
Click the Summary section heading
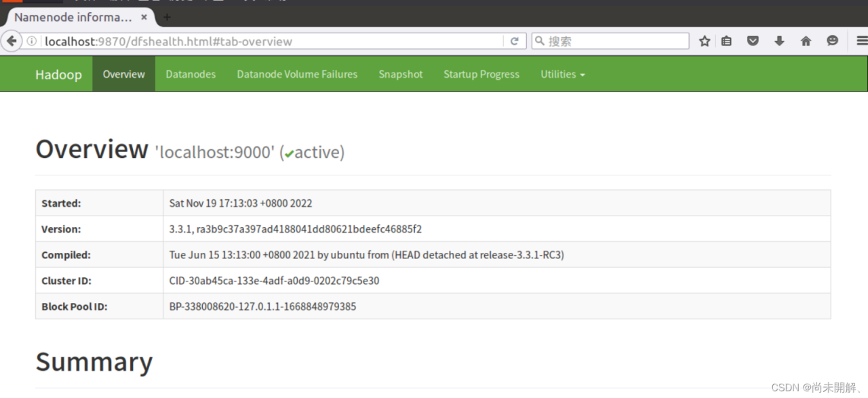tap(94, 362)
